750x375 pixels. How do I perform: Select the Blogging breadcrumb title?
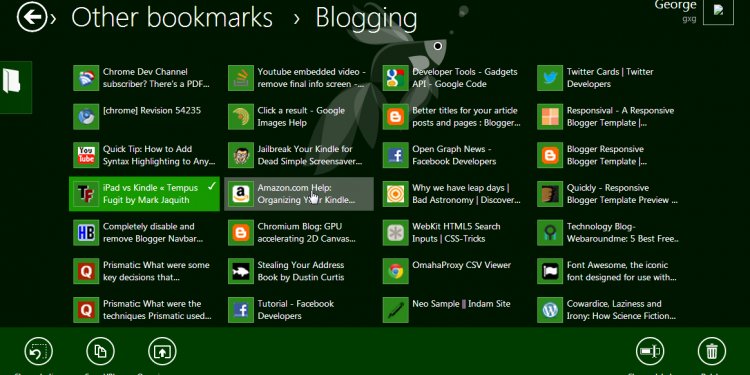(x=366, y=19)
